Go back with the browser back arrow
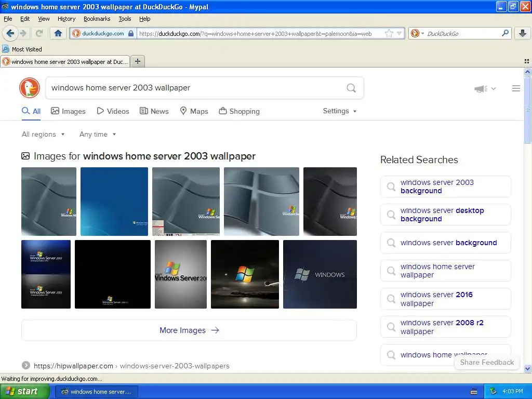The height and width of the screenshot is (399, 532). 10,33
